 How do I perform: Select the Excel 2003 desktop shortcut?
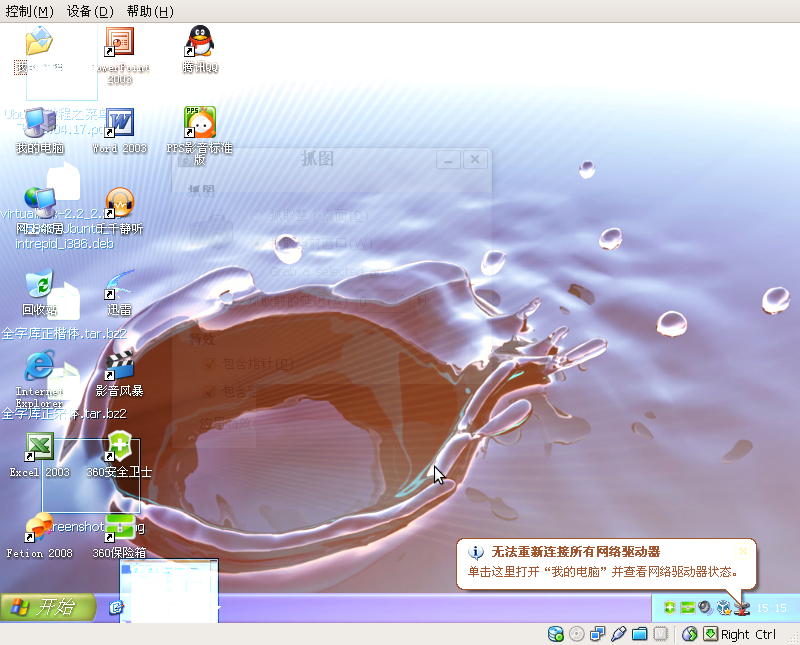(x=40, y=455)
